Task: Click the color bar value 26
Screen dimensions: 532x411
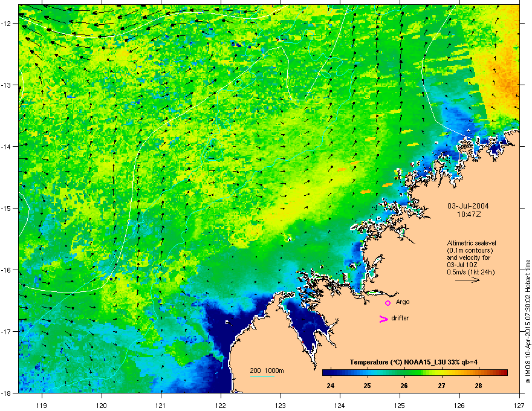Action: [x=404, y=386]
